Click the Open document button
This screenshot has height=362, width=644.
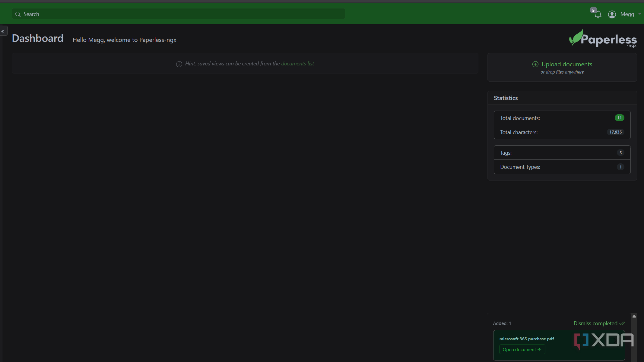click(x=522, y=349)
